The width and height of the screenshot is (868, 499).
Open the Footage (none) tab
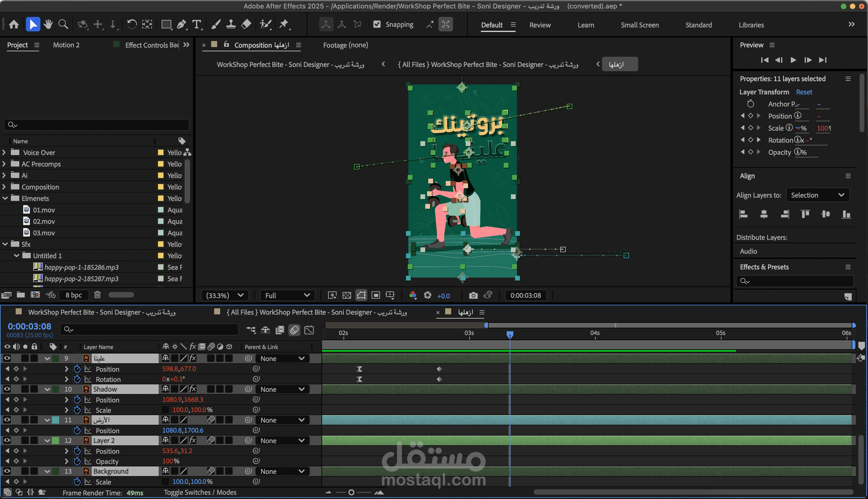(345, 45)
